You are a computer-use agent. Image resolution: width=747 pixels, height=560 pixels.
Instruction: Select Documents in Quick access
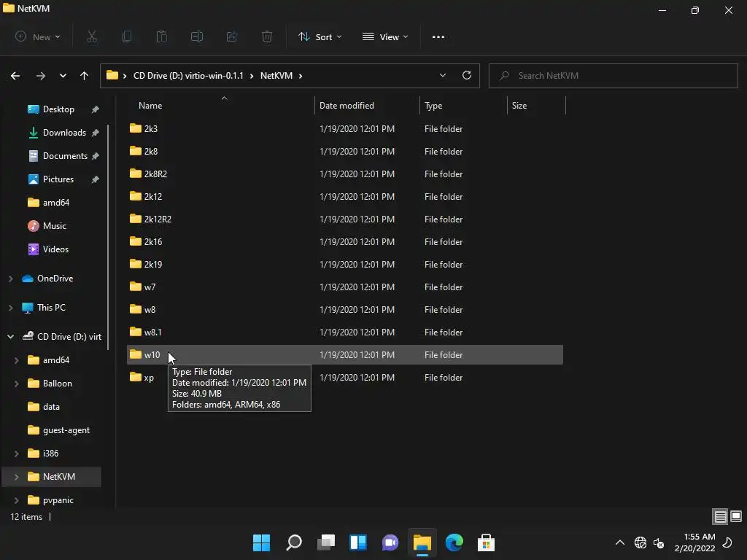(65, 156)
